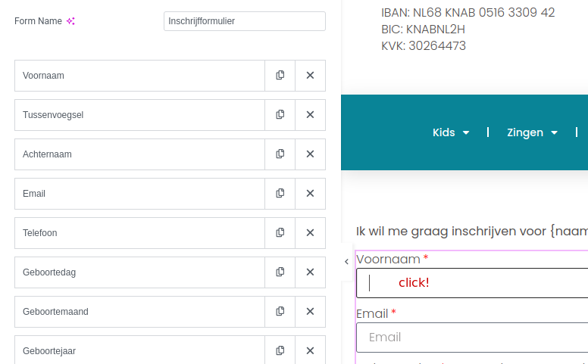Collapse the editor panel with the arrow
The image size is (588, 364).
[x=346, y=261]
